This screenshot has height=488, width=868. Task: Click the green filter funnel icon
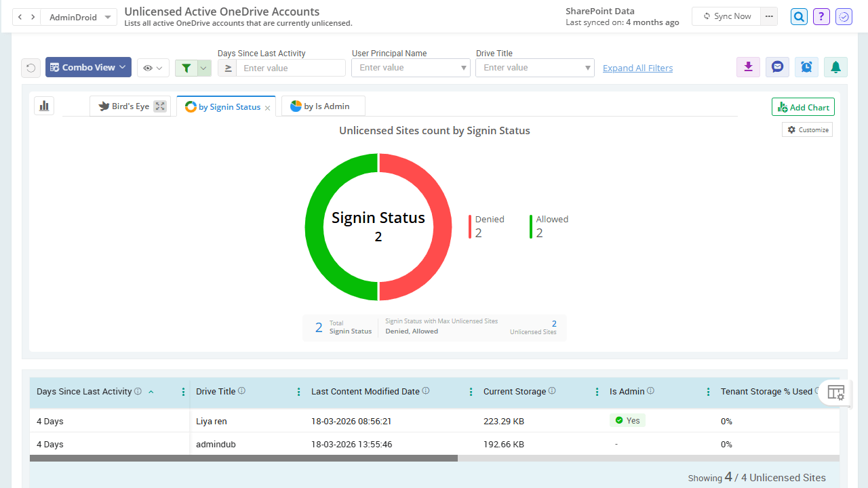(x=186, y=68)
